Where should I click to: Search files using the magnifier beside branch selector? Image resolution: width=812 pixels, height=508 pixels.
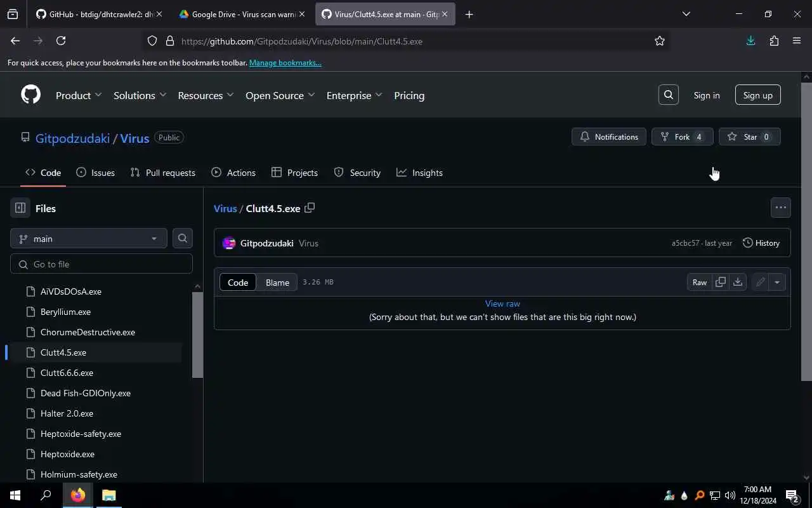coord(183,238)
